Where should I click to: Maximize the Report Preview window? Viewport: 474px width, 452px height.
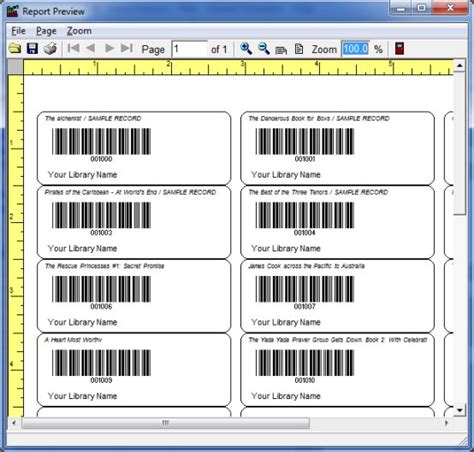tap(422, 8)
